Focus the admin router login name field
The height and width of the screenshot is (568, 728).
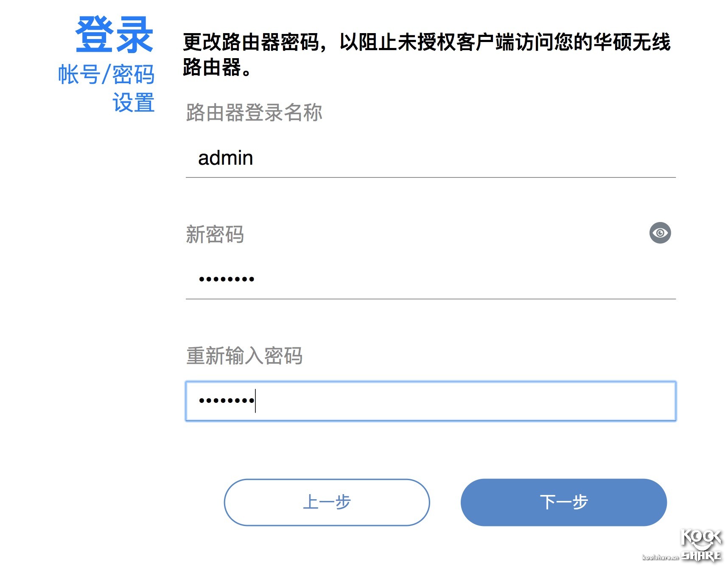[x=431, y=158]
